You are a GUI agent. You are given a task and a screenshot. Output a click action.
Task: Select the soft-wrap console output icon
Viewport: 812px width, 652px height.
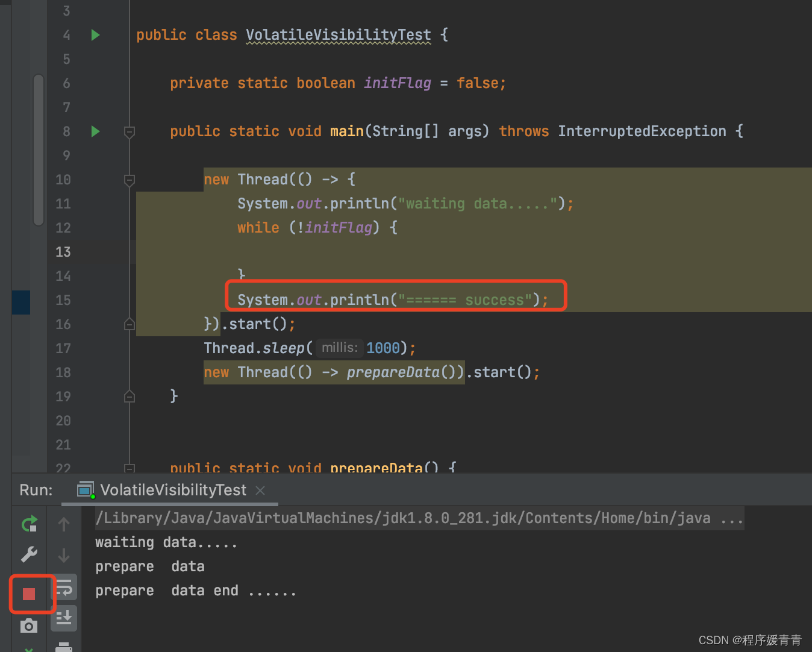pos(63,586)
